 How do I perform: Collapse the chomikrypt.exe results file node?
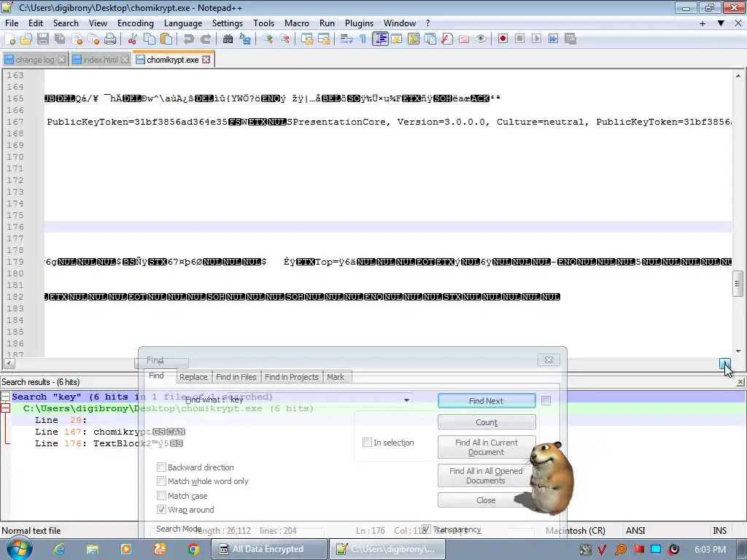tap(5, 408)
